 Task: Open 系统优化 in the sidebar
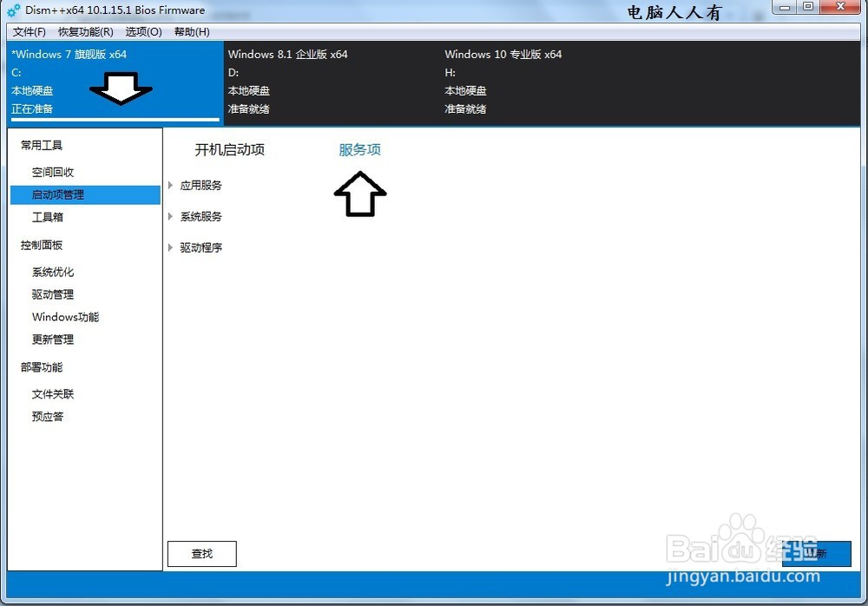click(x=53, y=272)
